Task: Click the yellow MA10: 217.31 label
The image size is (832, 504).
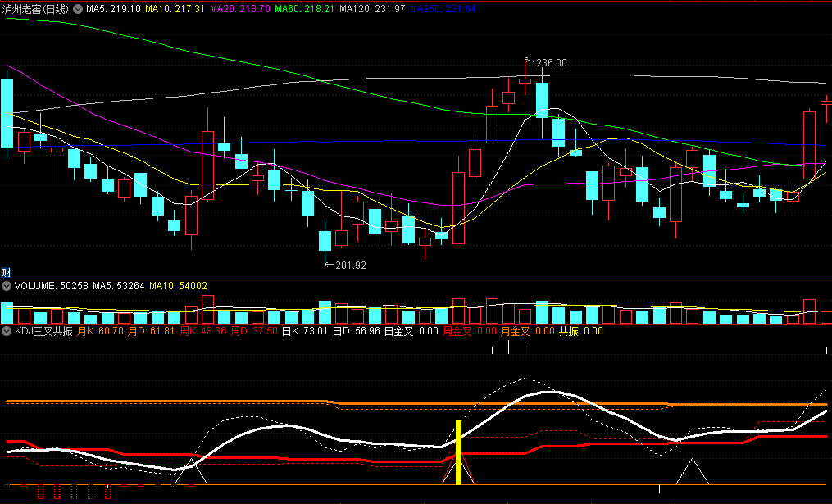Action: pos(175,9)
